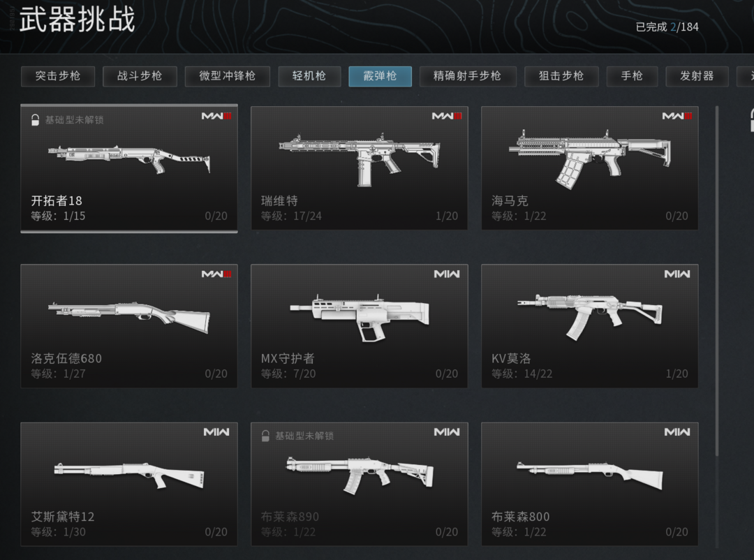The height and width of the screenshot is (560, 754).
Task: Switch to 战斗步枪 tab
Action: pos(140,76)
